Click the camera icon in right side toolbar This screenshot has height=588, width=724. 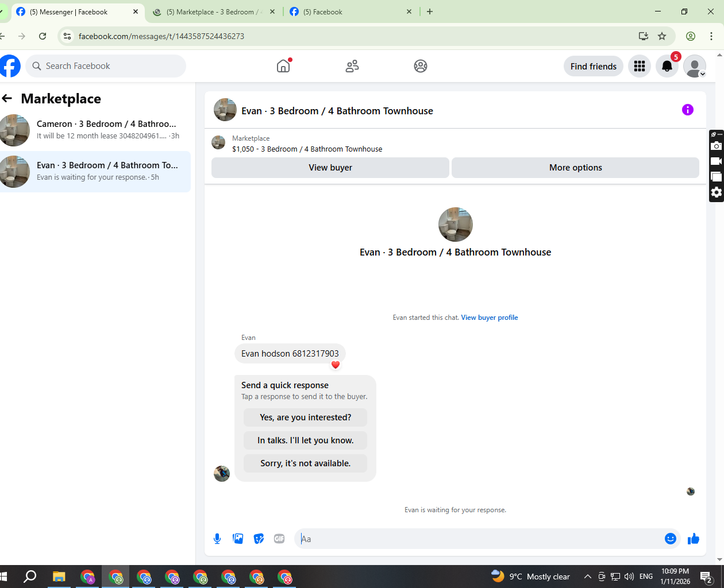(716, 146)
